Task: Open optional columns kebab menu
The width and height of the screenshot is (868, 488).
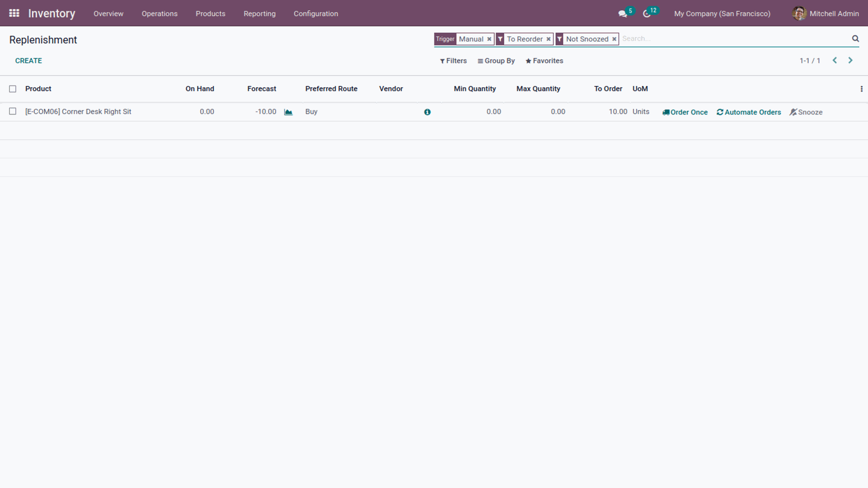Action: pos(861,89)
